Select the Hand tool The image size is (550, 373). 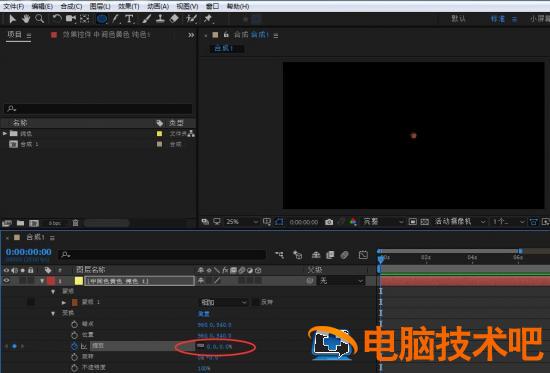[26, 19]
